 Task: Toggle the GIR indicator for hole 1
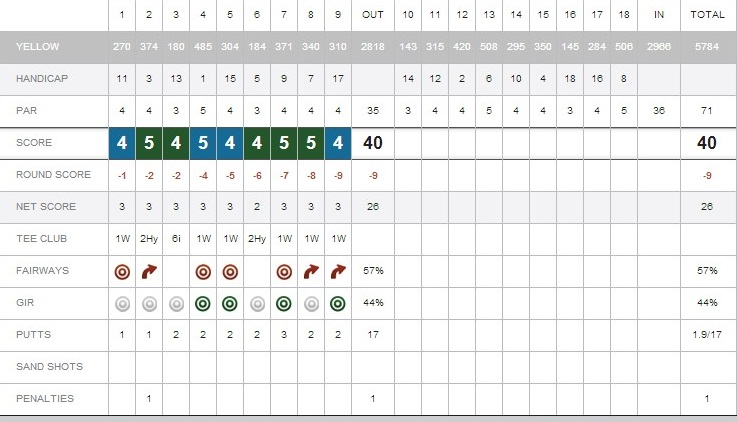click(122, 303)
